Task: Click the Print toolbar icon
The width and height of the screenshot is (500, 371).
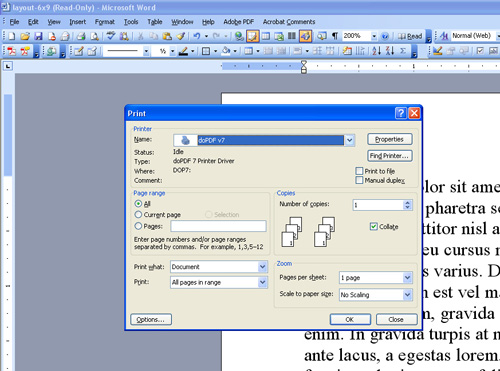Action: (81, 36)
